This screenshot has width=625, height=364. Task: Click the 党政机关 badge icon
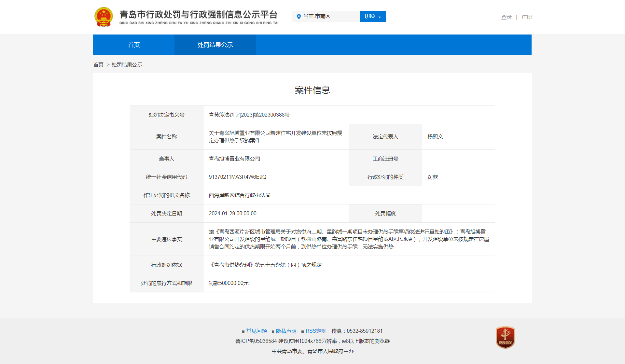pyautogui.click(x=505, y=337)
